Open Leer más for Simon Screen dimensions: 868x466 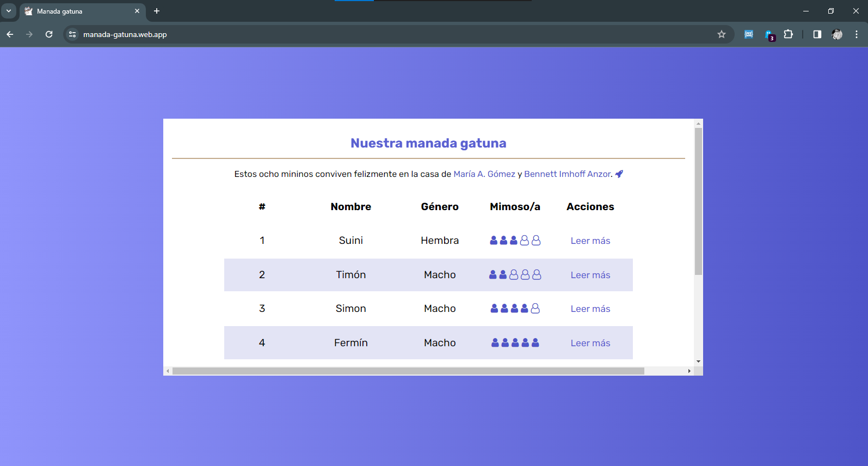click(x=590, y=309)
